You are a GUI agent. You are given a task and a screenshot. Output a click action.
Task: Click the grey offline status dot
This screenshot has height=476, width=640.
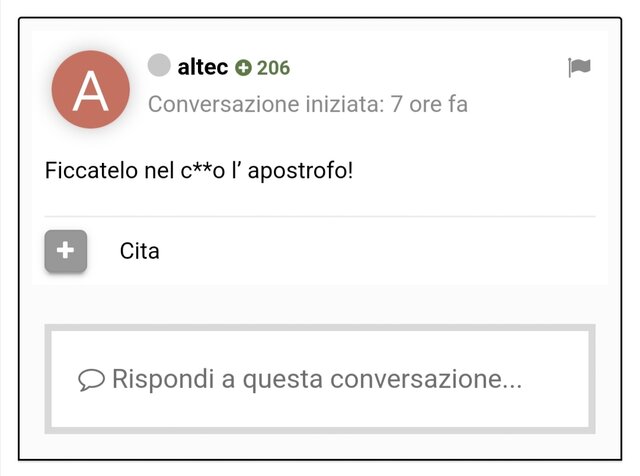tap(159, 65)
